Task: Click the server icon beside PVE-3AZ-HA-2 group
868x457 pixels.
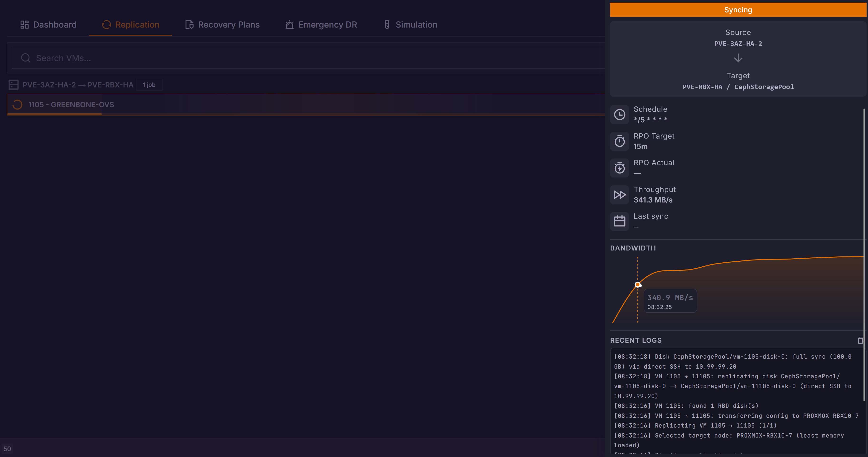Action: click(x=14, y=85)
